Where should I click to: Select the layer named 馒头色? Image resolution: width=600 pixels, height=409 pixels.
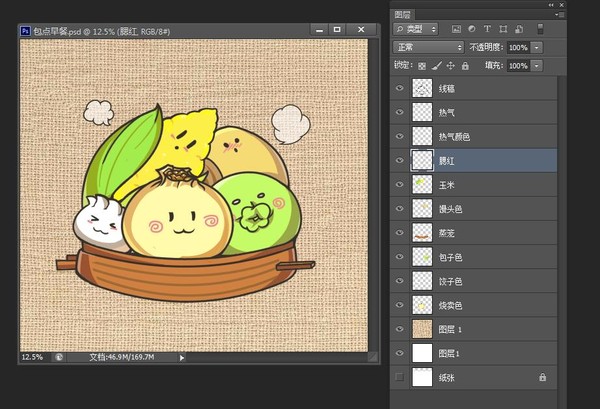(483, 209)
